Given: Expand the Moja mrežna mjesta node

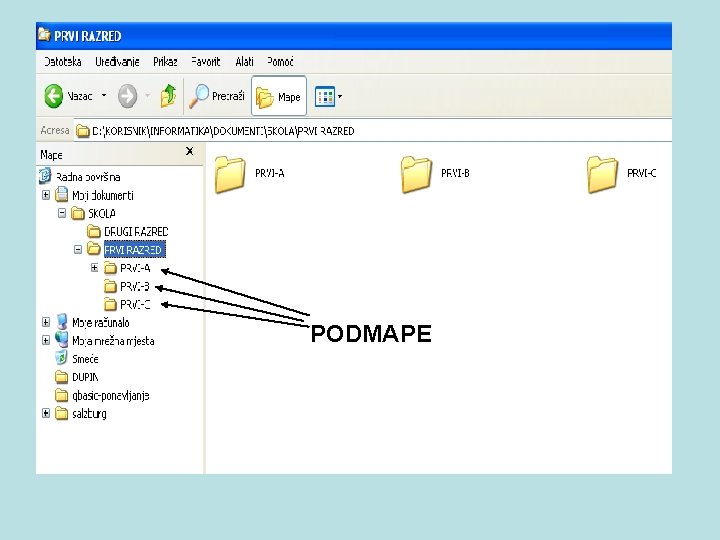Looking at the screenshot, I should point(46,340).
